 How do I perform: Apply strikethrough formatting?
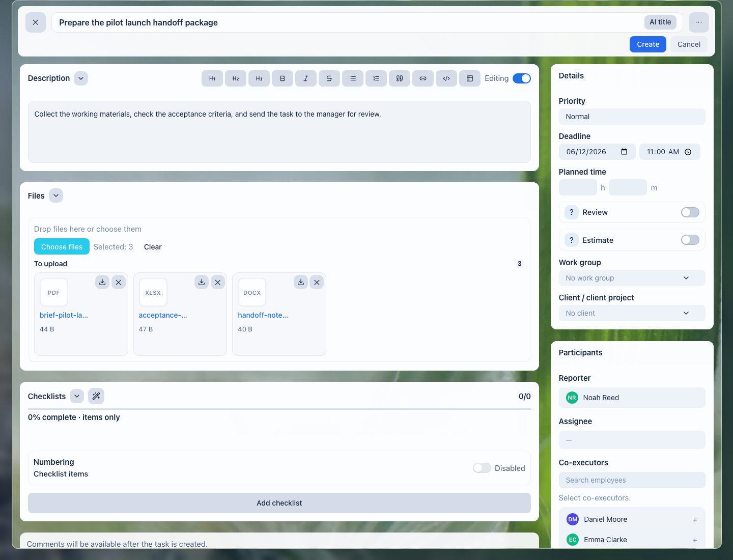329,78
